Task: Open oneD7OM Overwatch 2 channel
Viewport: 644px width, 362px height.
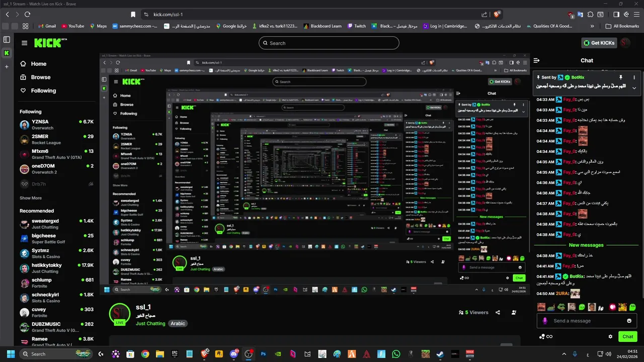Action: pyautogui.click(x=57, y=169)
